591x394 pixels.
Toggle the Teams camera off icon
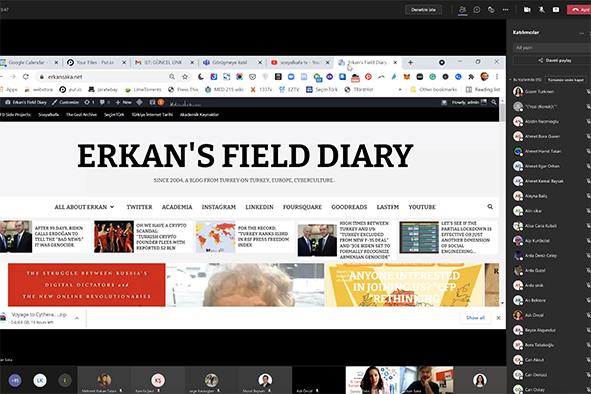(527, 10)
